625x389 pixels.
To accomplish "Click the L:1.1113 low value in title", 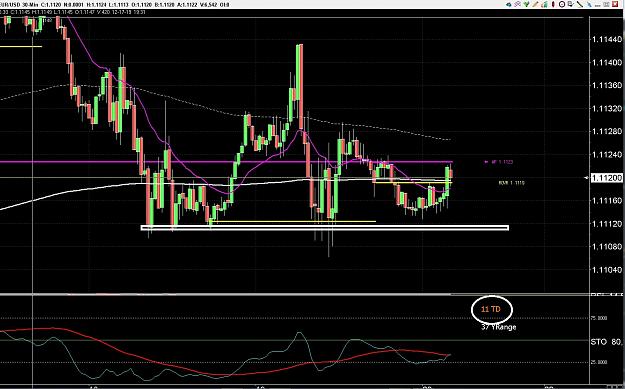I will pyautogui.click(x=118, y=5).
